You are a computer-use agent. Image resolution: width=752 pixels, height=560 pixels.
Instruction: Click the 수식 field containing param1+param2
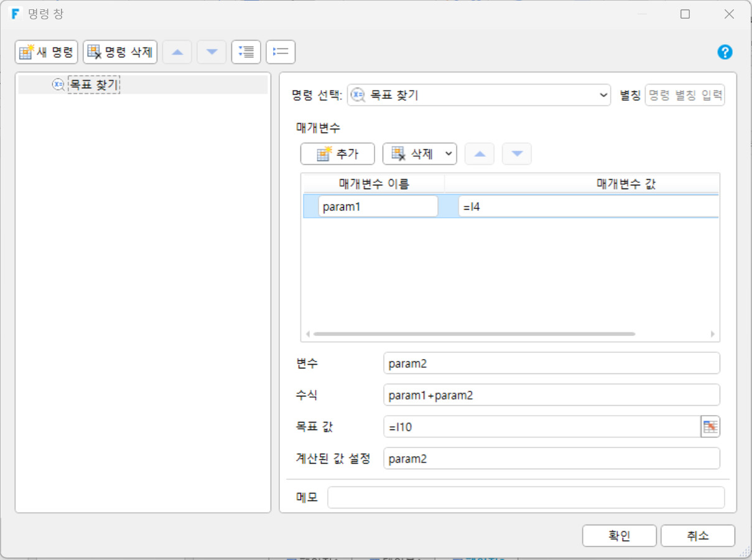552,395
